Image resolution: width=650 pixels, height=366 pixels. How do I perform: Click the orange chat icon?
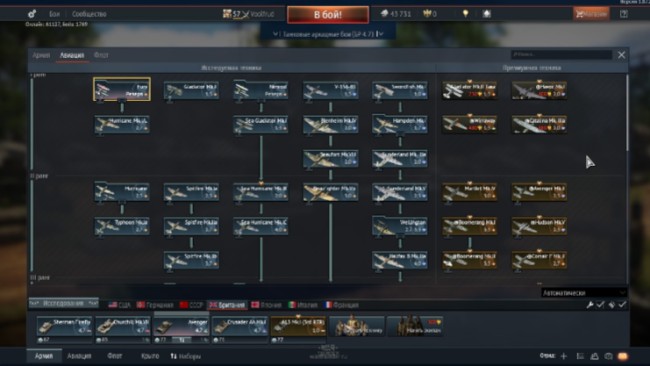pos(623,356)
